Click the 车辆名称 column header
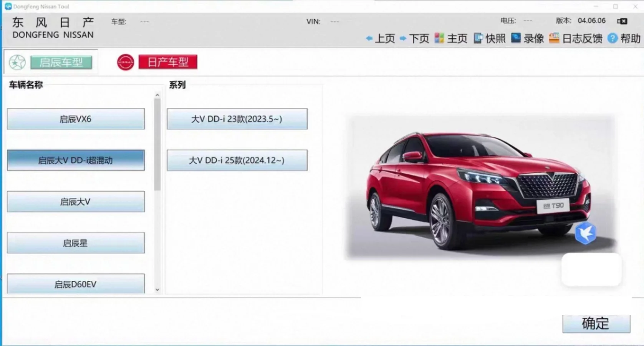This screenshot has height=346, width=644. 26,85
